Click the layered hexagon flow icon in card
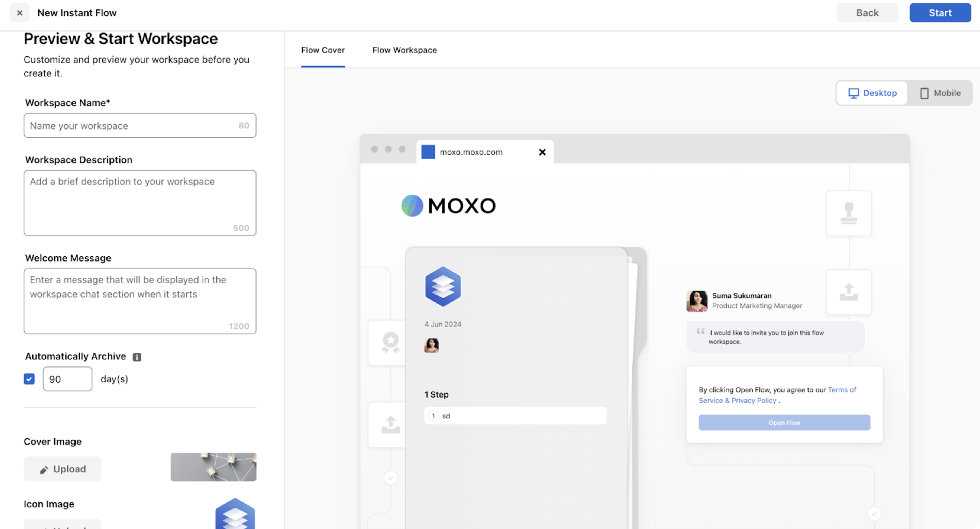The image size is (980, 529). 443,286
